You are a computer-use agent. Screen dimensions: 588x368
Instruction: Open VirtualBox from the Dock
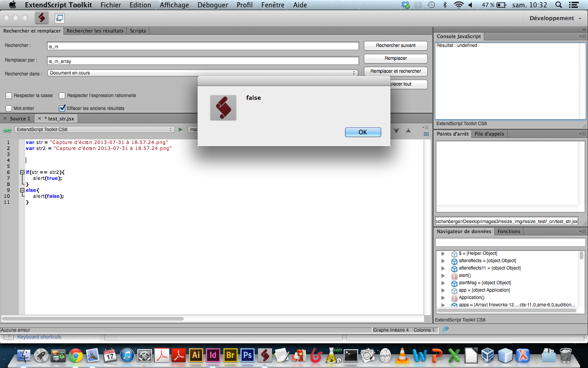[x=488, y=355]
